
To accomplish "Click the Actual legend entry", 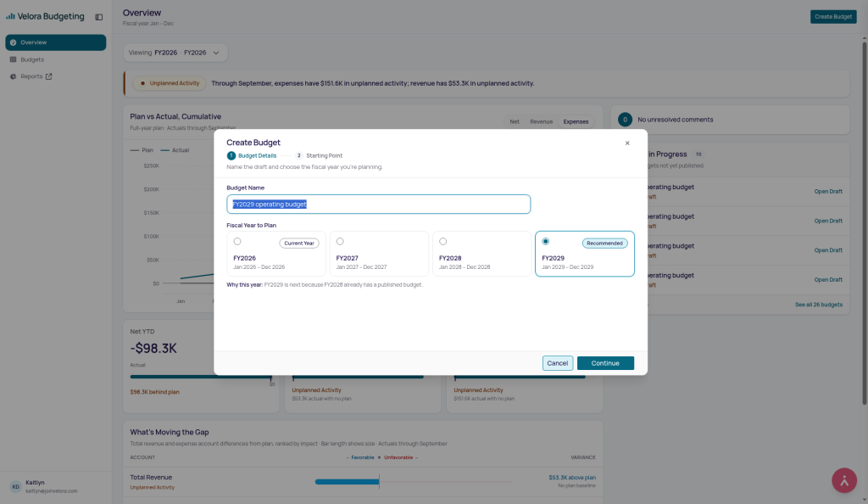I will click(175, 150).
